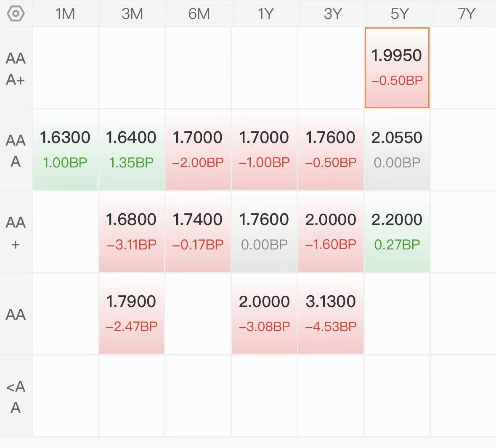Image resolution: width=496 pixels, height=448 pixels.
Task: Select the 3M maturity column header
Action: point(132,14)
